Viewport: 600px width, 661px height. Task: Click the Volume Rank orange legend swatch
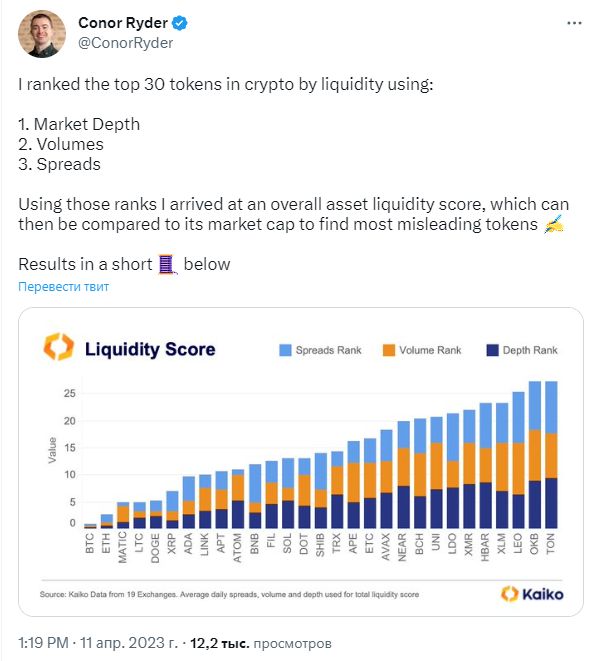point(389,350)
